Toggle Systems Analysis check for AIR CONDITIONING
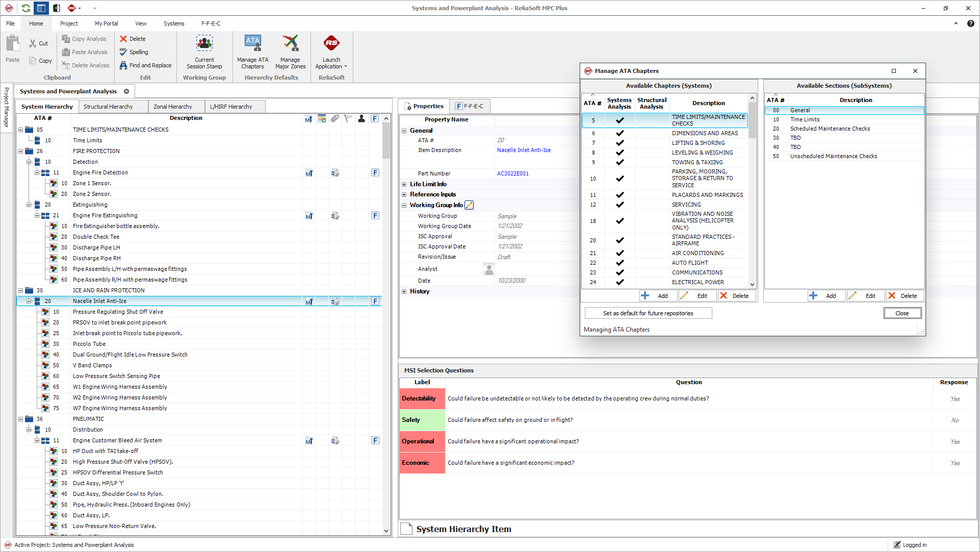This screenshot has width=980, height=552. pos(620,253)
